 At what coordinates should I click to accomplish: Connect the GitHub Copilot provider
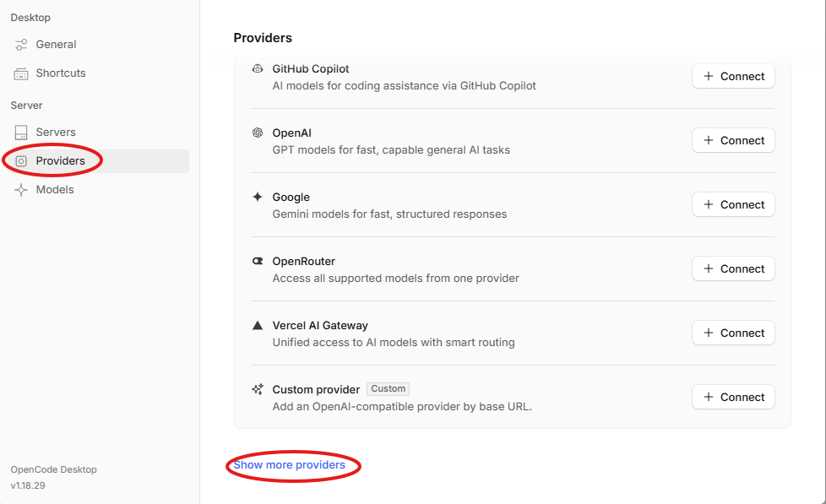[733, 76]
